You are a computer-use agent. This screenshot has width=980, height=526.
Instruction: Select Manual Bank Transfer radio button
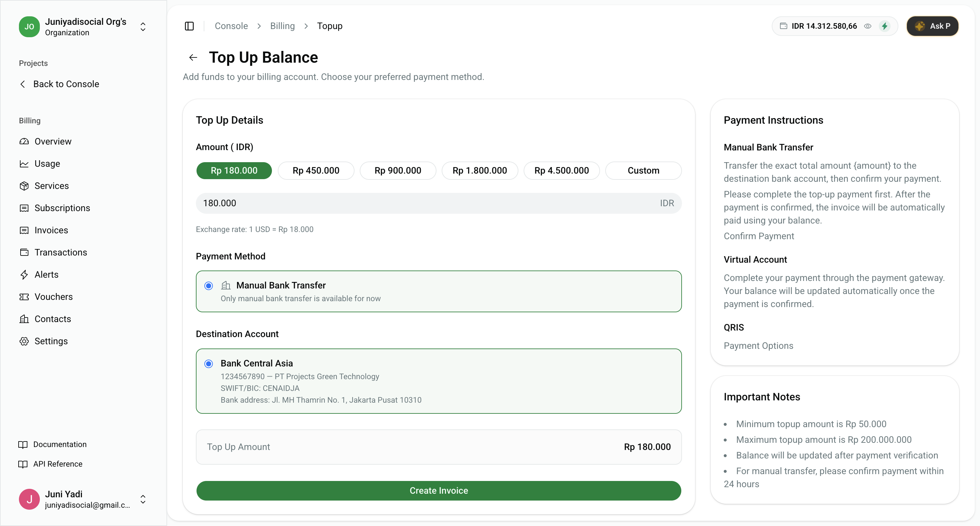tap(209, 286)
